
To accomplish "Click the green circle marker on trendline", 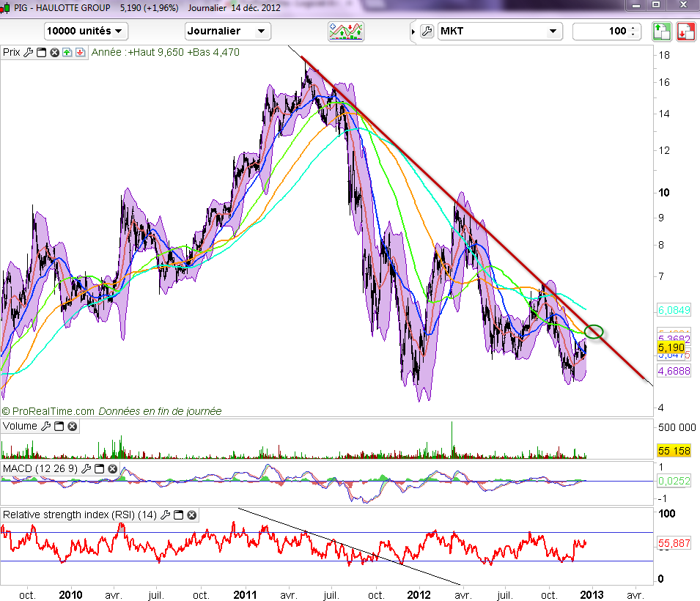I will [594, 332].
